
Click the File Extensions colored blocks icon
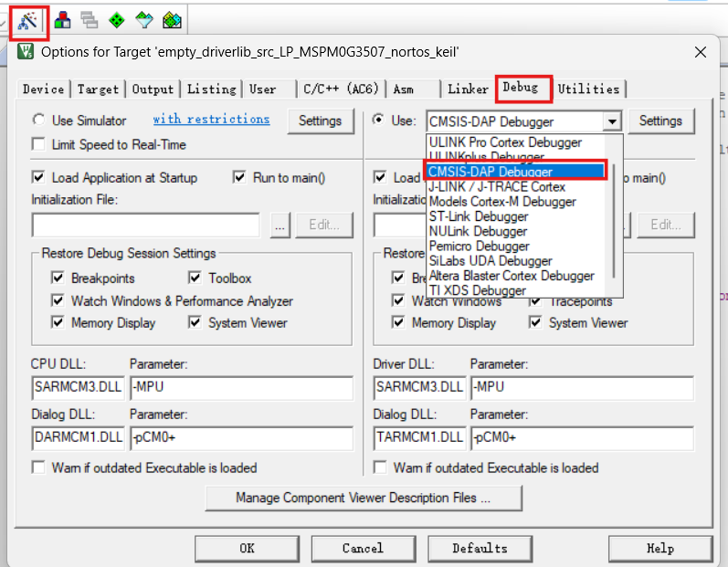pyautogui.click(x=62, y=20)
